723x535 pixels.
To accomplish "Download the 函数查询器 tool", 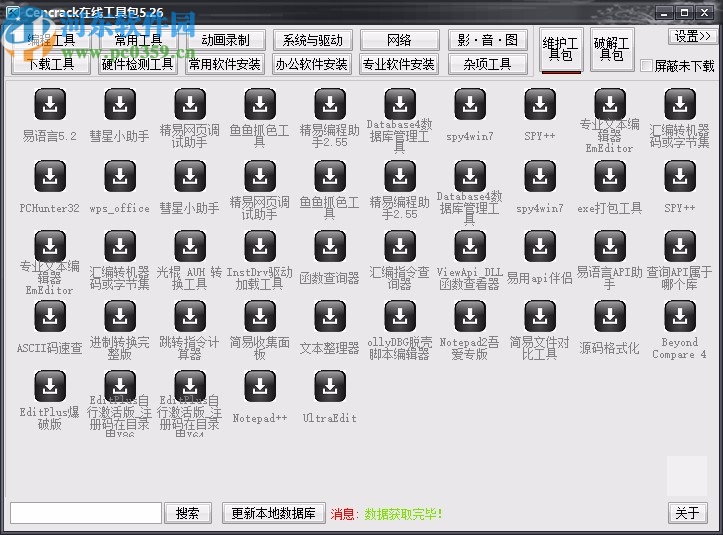I will [330, 246].
